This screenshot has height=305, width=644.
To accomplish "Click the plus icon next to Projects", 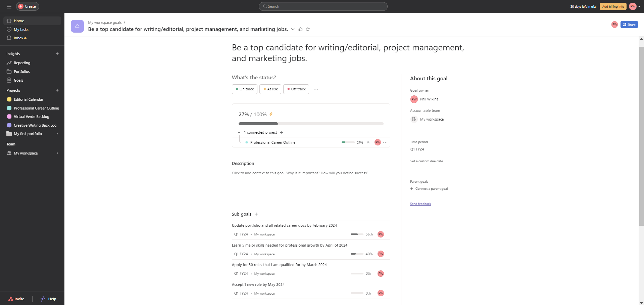I will [57, 90].
